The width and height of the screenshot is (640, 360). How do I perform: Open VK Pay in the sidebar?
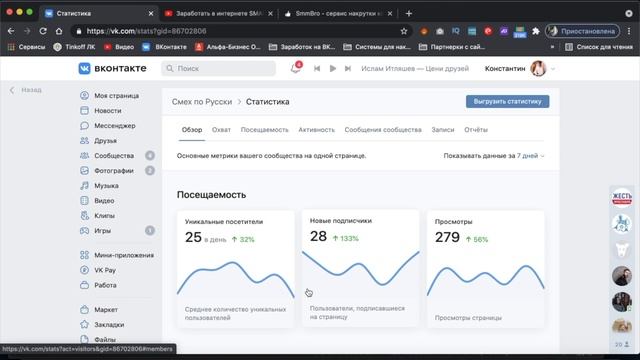(x=105, y=270)
